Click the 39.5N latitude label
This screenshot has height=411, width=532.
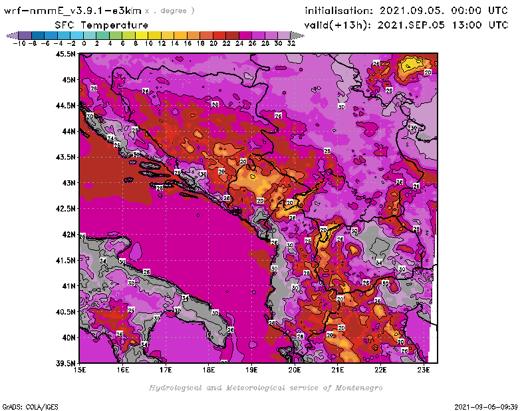[65, 363]
